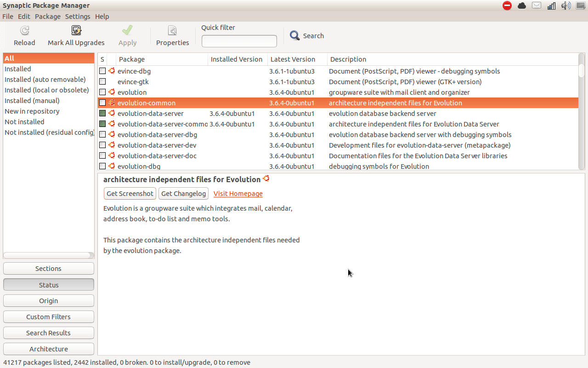This screenshot has height=368, width=588.
Task: Show Search Results view
Action: point(49,333)
